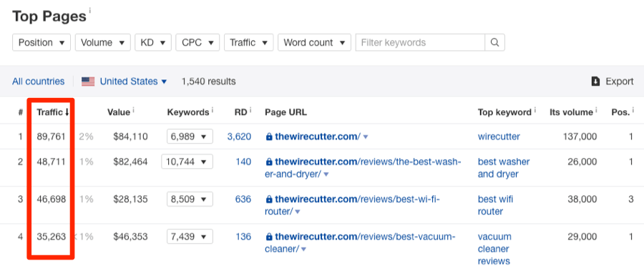Expand the United States country selector
This screenshot has width=644, height=271.
click(x=134, y=82)
